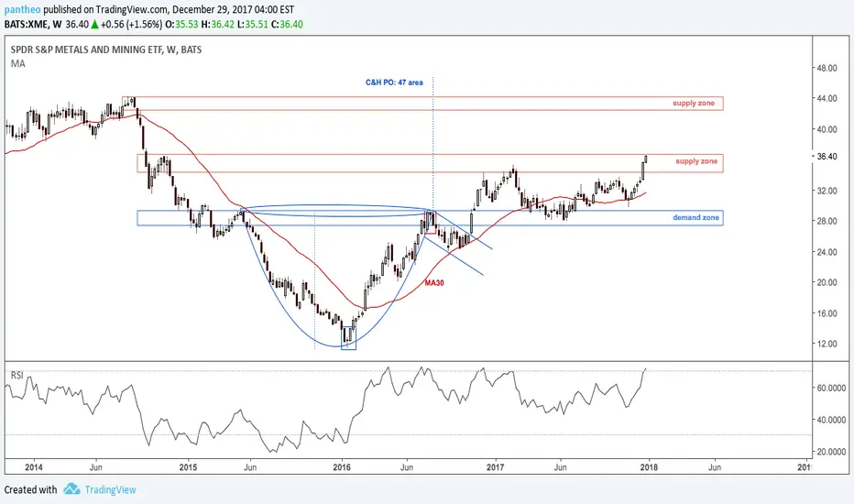Click the SPDR S&P METALS AND MINING ETF title
Image resolution: width=854 pixels, height=504 pixels.
(106, 49)
